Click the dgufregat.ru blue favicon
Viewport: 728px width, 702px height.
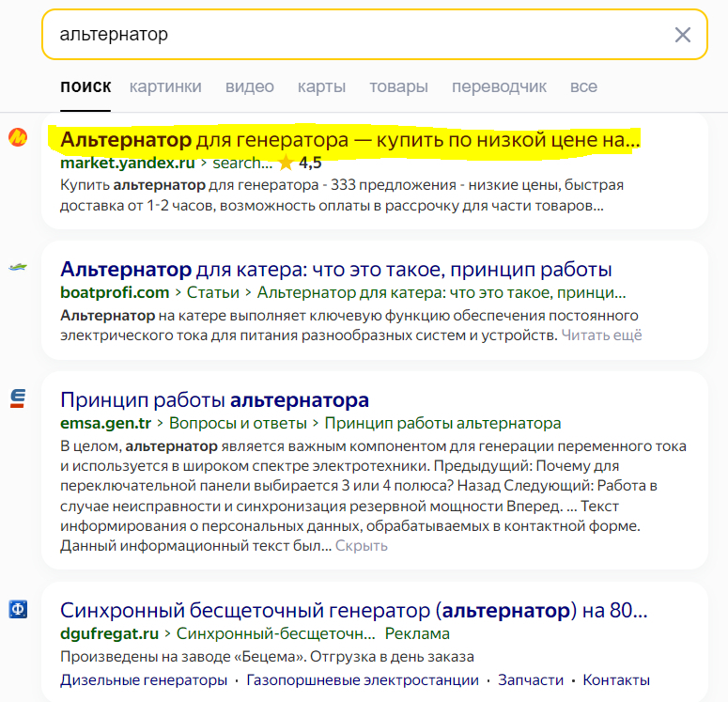(18, 609)
